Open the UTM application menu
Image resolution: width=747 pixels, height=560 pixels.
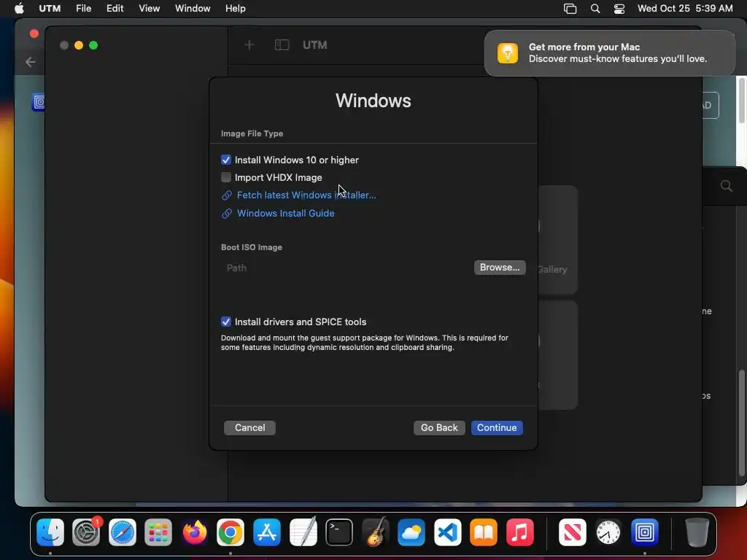50,9
